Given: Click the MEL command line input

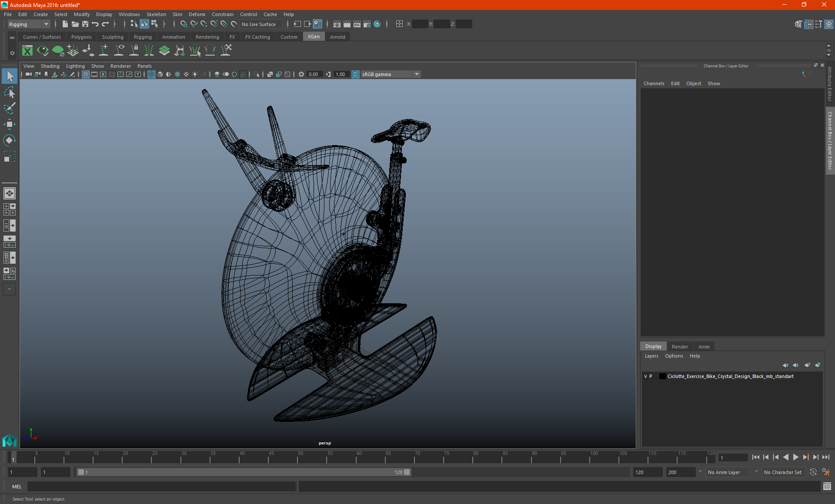Looking at the screenshot, I should click(161, 487).
